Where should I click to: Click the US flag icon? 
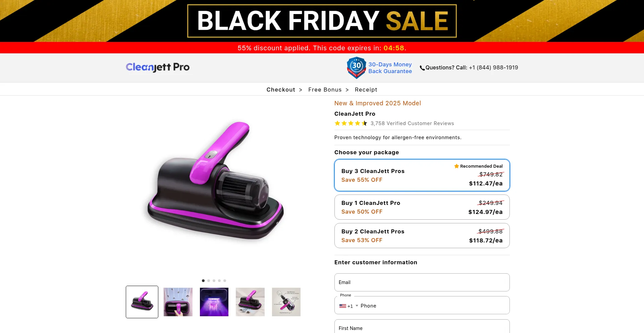(x=342, y=306)
